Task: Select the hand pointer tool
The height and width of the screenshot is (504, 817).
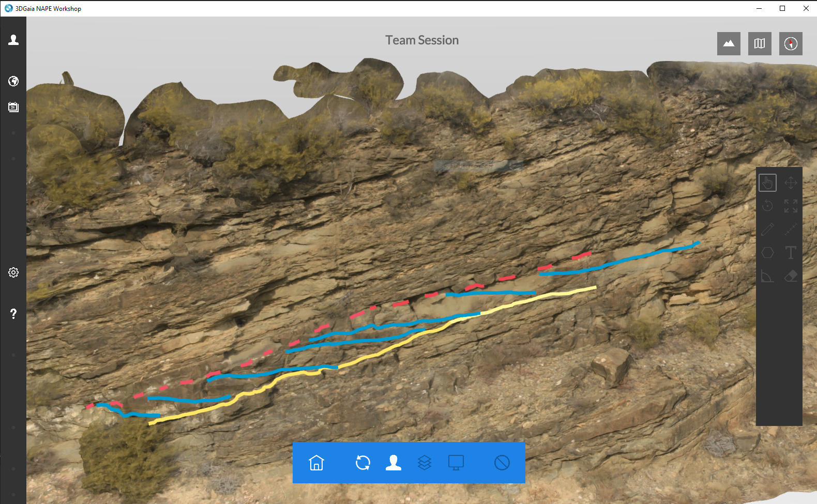Action: point(768,182)
